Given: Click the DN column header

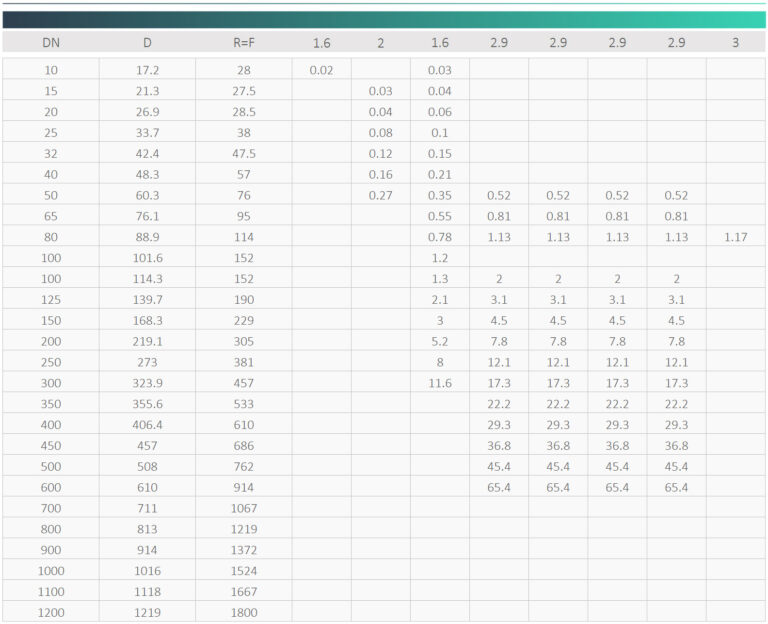Looking at the screenshot, I should pyautogui.click(x=50, y=42).
